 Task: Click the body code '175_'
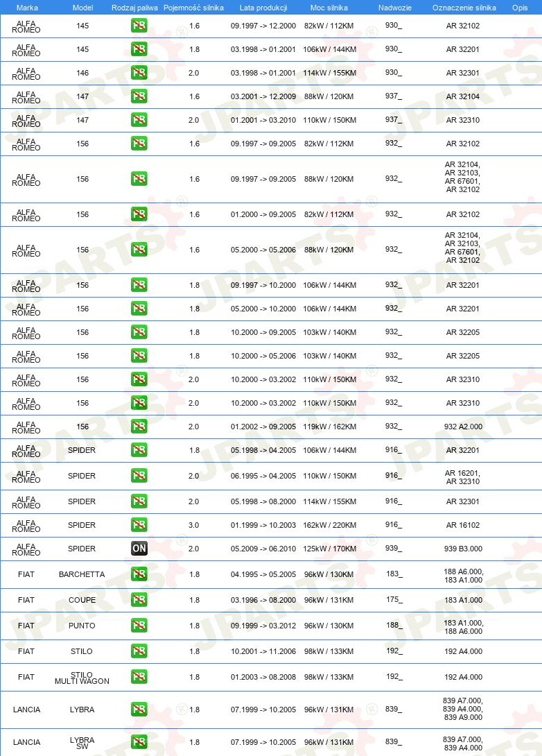coord(394,599)
